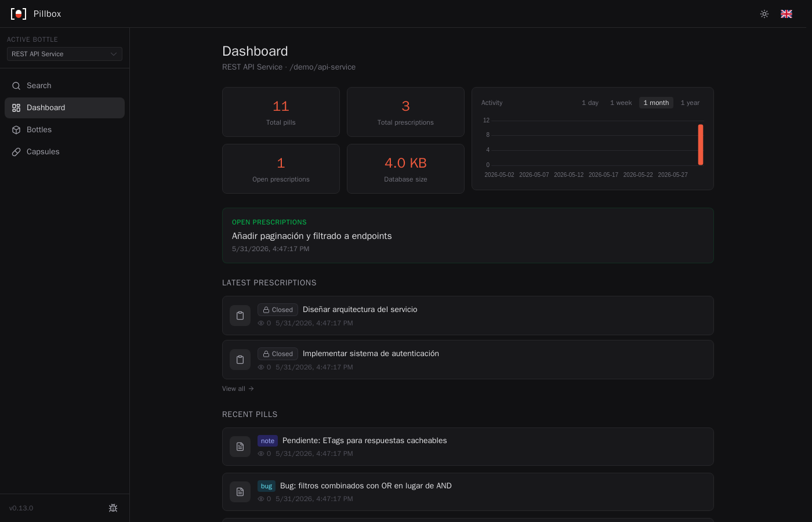Select the 1 year activity range

point(690,103)
